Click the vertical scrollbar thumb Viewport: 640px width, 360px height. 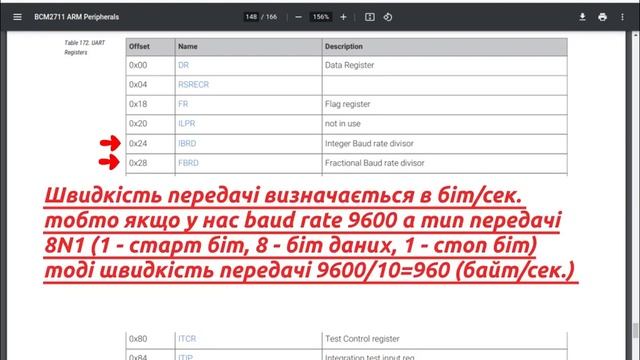tap(635, 330)
